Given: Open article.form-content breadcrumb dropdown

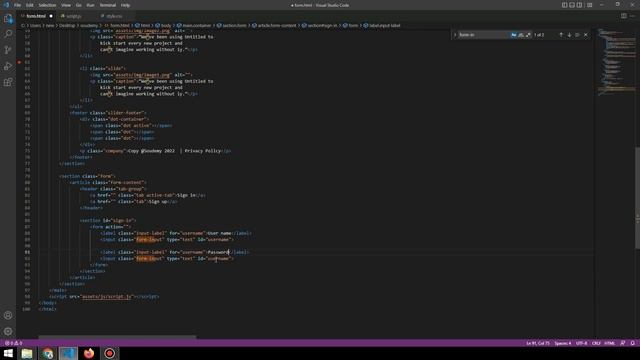Looking at the screenshot, I should [274, 25].
